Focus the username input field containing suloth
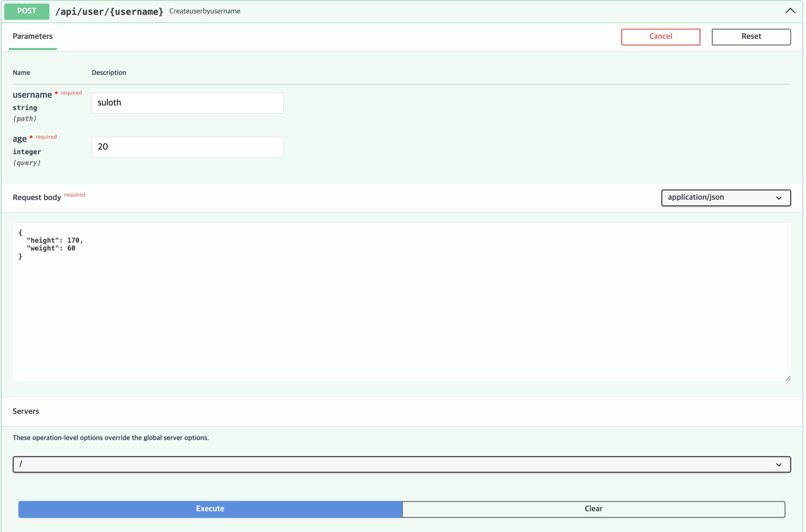This screenshot has width=806, height=532. [187, 103]
